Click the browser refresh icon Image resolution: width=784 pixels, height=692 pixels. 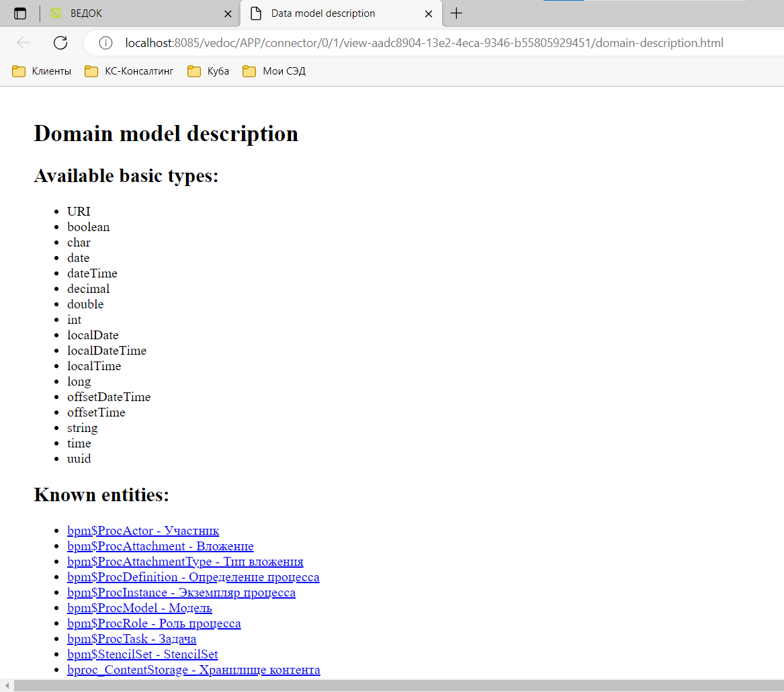pos(60,43)
